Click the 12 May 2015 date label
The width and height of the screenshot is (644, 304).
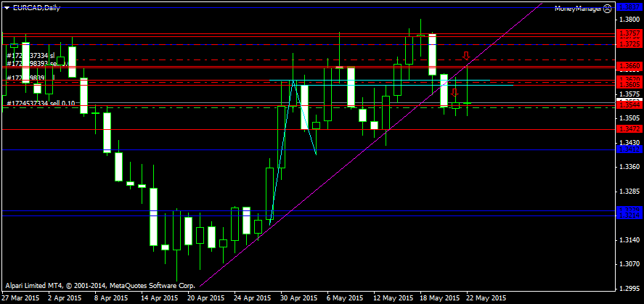click(x=393, y=298)
